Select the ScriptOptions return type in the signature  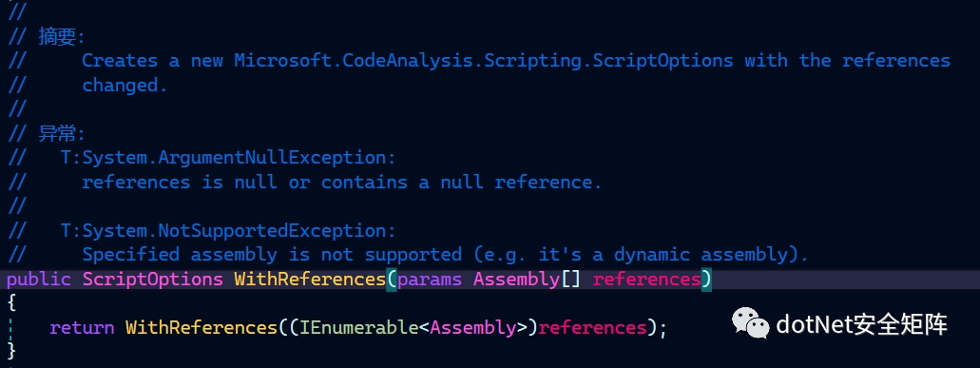click(x=152, y=280)
